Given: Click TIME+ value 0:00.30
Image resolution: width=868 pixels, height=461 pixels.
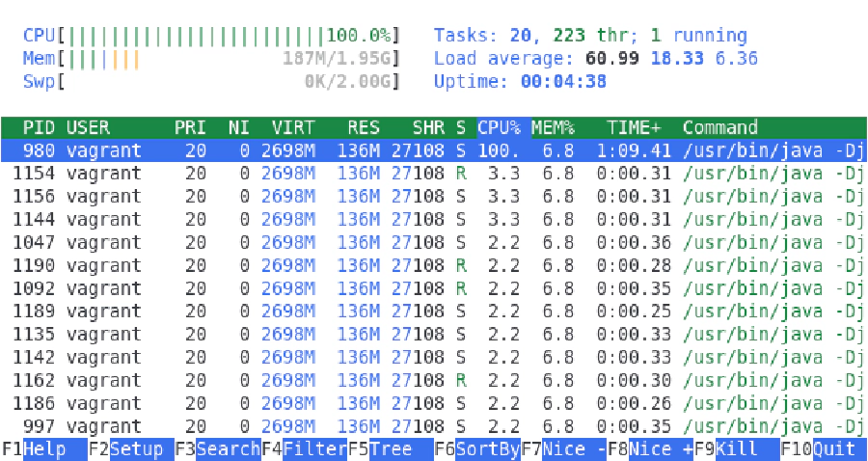Looking at the screenshot, I should coord(634,380).
